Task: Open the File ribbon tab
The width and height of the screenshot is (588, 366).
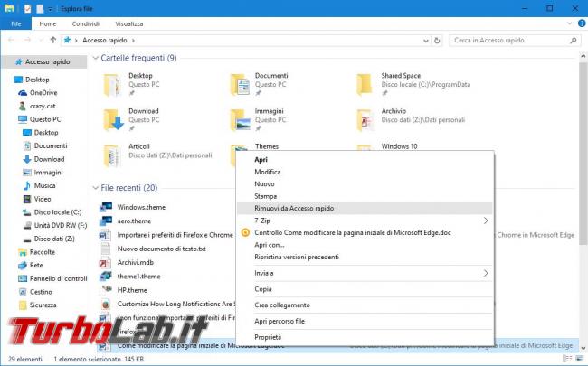Action: 16,23
